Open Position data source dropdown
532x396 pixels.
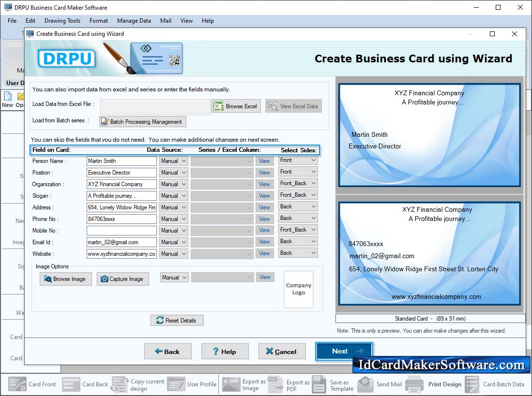(174, 173)
